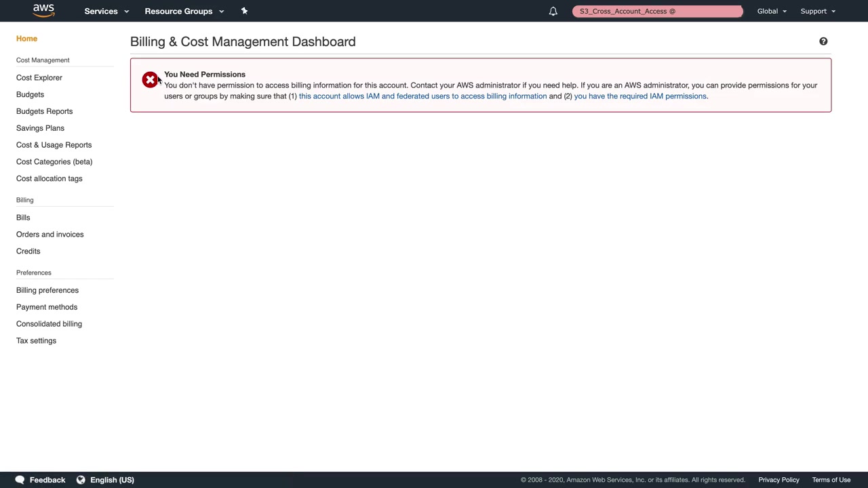Open the Global region dropdown
The width and height of the screenshot is (868, 488).
click(772, 11)
